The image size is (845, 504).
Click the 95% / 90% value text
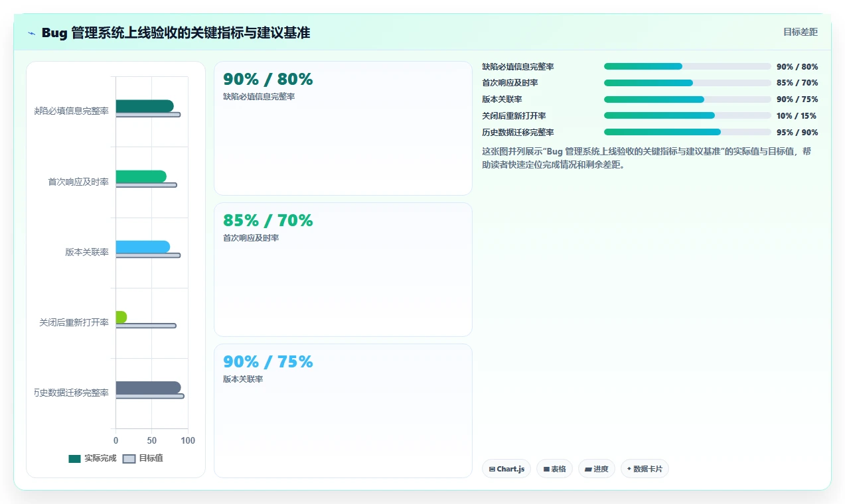[x=797, y=132]
